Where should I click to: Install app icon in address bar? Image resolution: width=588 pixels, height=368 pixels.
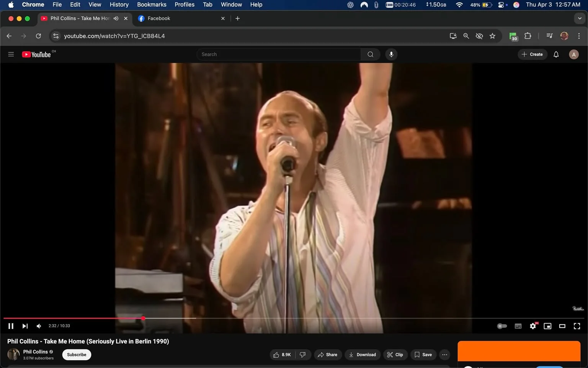coord(453,36)
